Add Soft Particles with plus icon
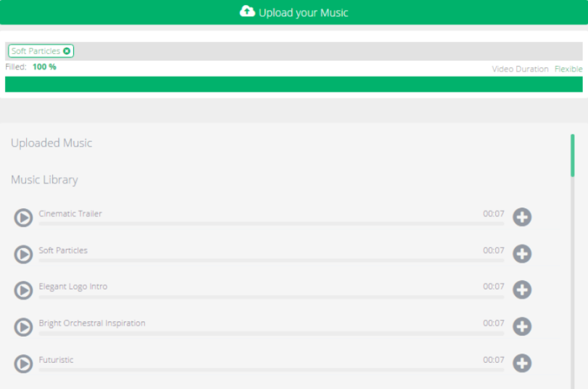 click(522, 253)
